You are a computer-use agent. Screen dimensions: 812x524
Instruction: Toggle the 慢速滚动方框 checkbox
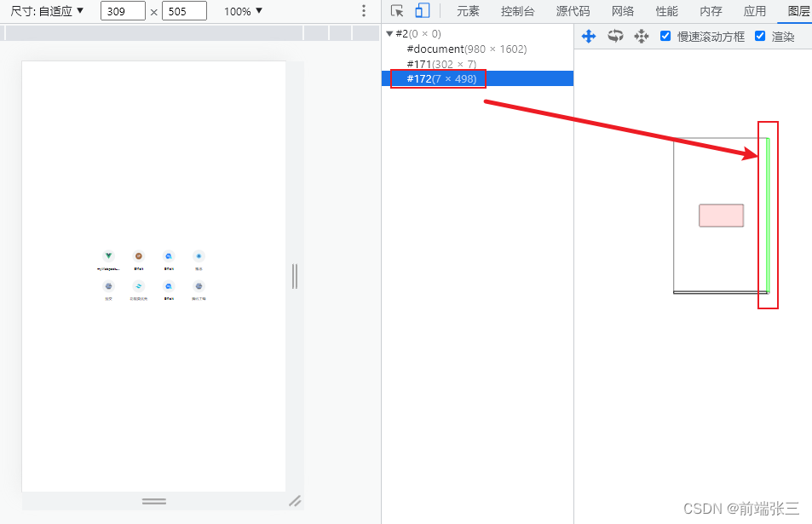coord(665,37)
